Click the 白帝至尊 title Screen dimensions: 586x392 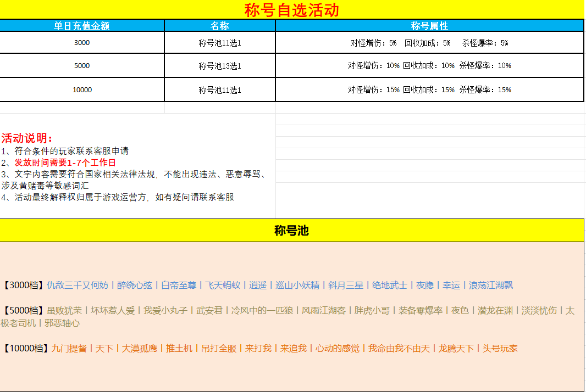pyautogui.click(x=179, y=285)
